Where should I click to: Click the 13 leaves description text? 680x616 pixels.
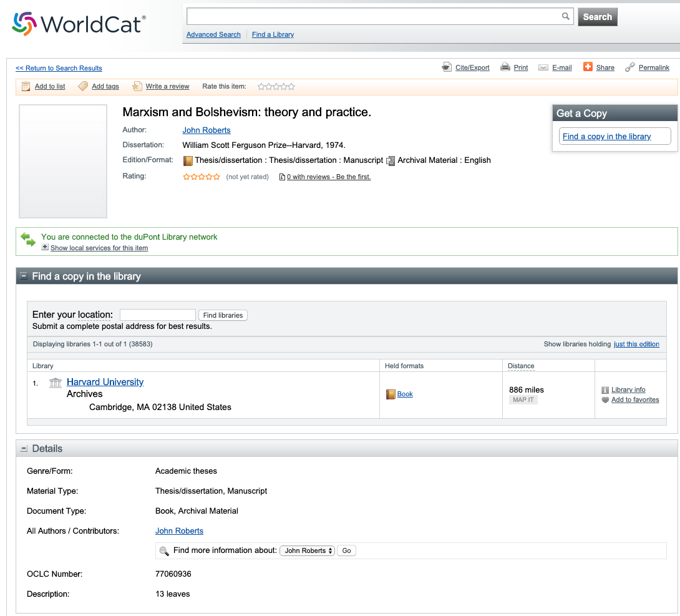172,594
